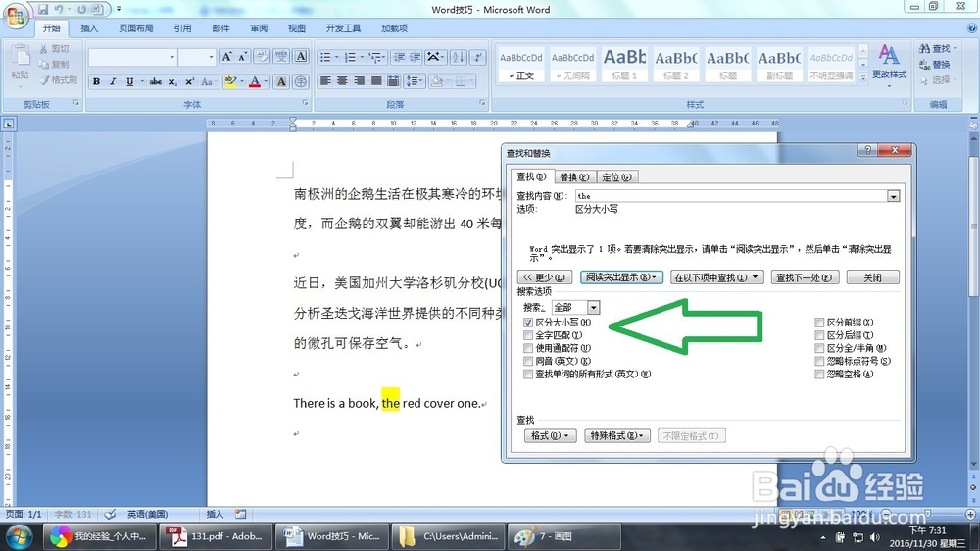
Task: Click the sort icon in Paragraph group
Action: tap(458, 57)
